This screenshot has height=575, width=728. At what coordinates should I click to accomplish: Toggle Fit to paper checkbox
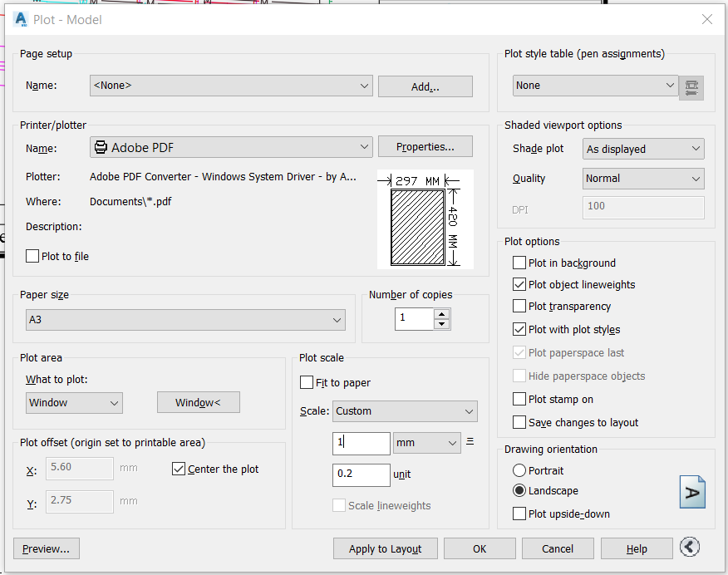307,382
